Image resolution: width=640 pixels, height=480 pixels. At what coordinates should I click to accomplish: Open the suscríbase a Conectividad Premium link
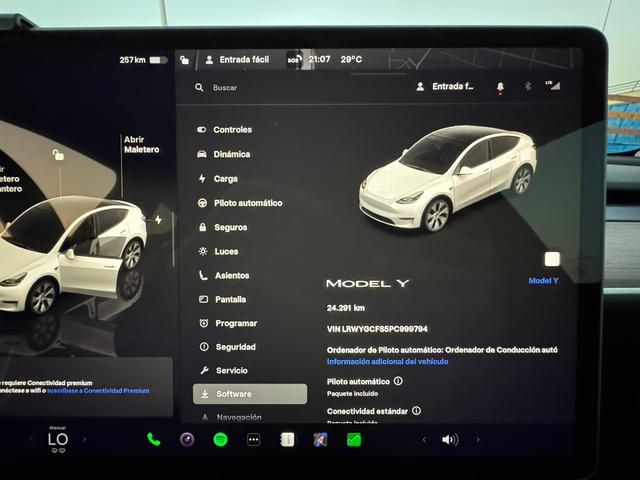click(98, 391)
